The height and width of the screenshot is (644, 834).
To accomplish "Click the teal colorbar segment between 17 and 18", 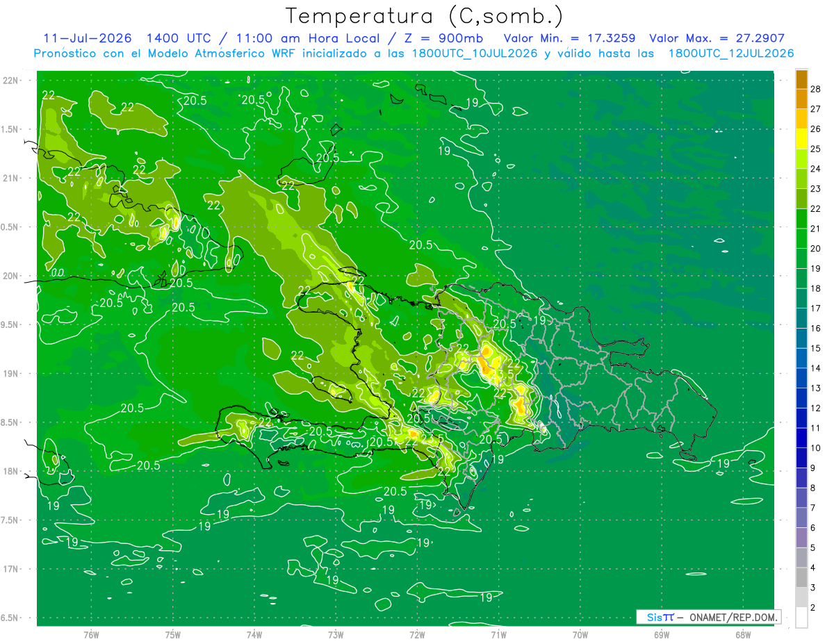I will [x=801, y=299].
